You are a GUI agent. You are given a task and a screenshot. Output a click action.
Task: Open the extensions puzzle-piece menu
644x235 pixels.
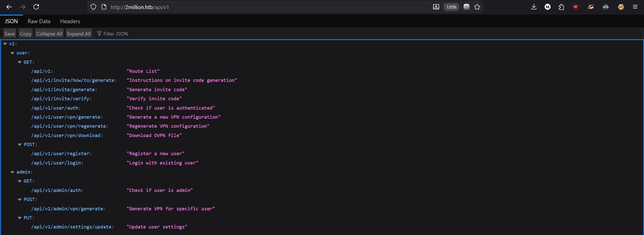point(561,7)
